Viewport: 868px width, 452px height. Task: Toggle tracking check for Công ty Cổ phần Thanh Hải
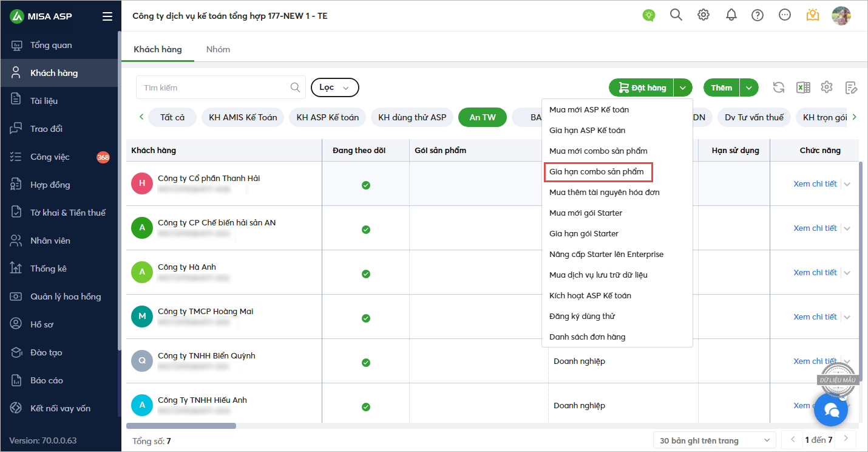click(x=365, y=185)
